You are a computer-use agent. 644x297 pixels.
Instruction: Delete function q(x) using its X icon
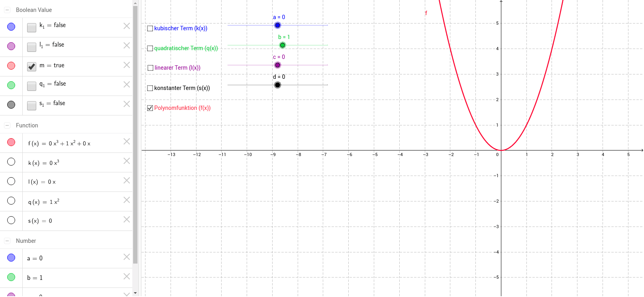coord(127,200)
